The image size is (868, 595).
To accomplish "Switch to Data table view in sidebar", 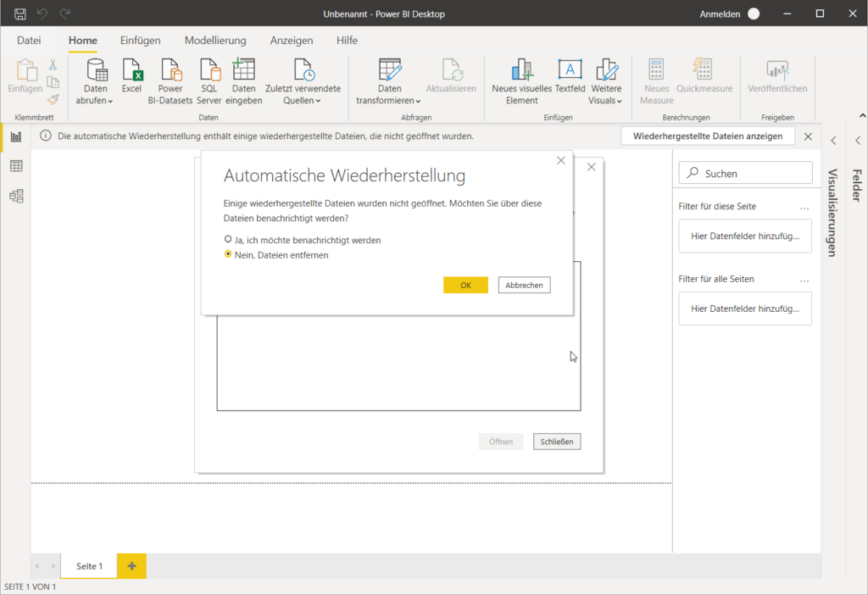I will click(17, 165).
